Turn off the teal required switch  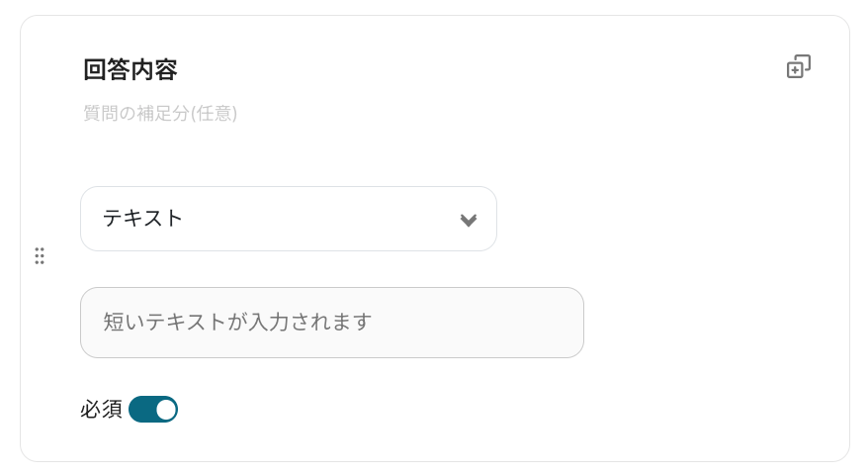153,409
